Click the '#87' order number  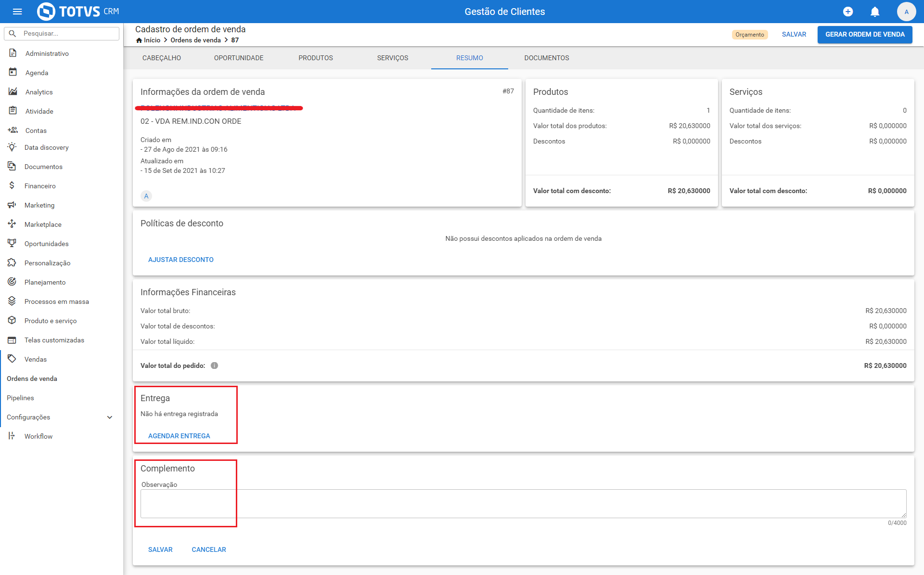[x=508, y=91]
